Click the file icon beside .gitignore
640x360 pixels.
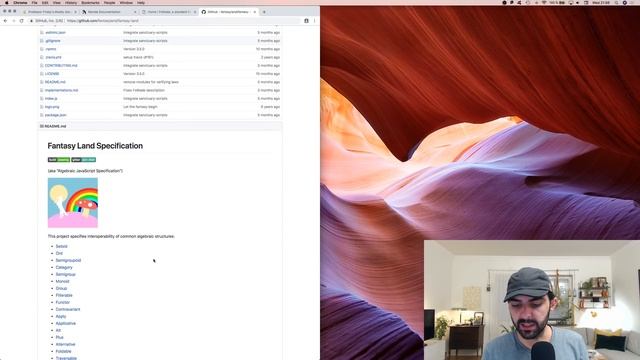tap(42, 41)
